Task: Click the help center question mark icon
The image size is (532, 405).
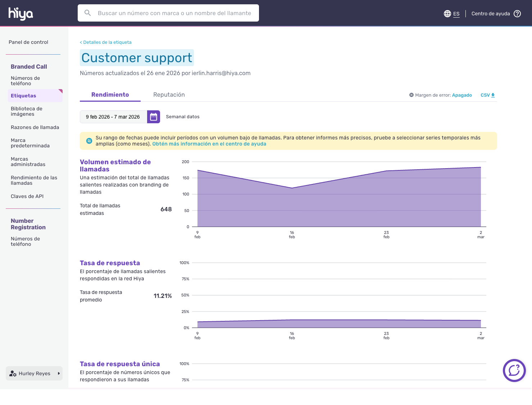Action: click(517, 14)
